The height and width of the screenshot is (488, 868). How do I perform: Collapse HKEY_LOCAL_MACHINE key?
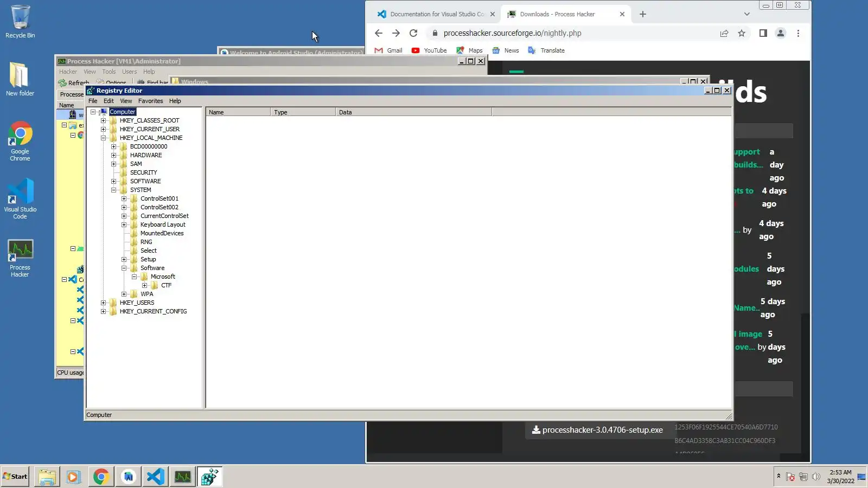103,138
